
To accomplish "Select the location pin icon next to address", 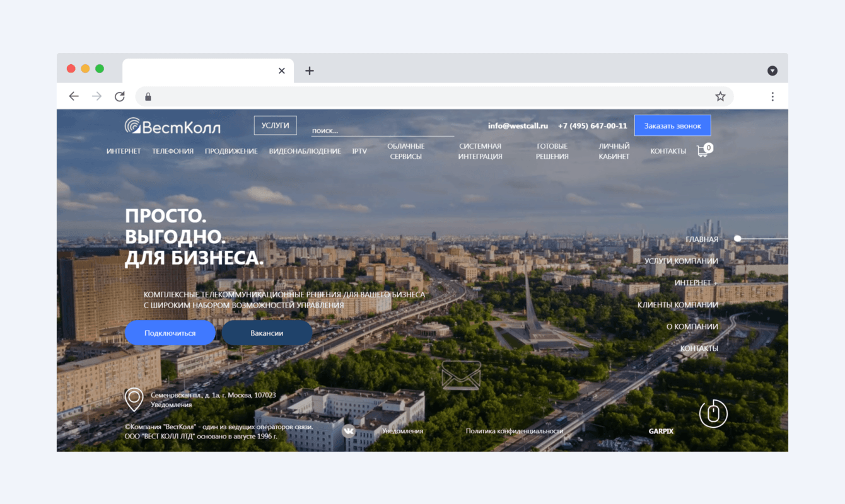I will coord(134,399).
